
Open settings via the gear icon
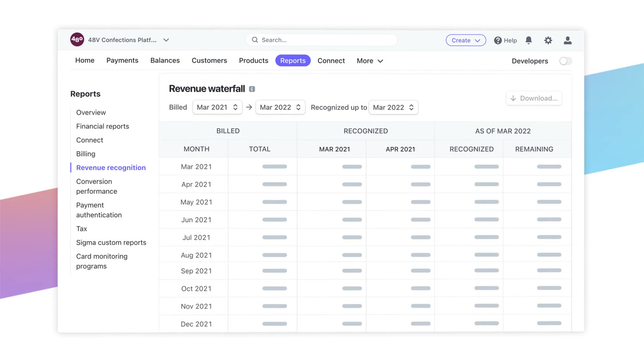coord(548,40)
